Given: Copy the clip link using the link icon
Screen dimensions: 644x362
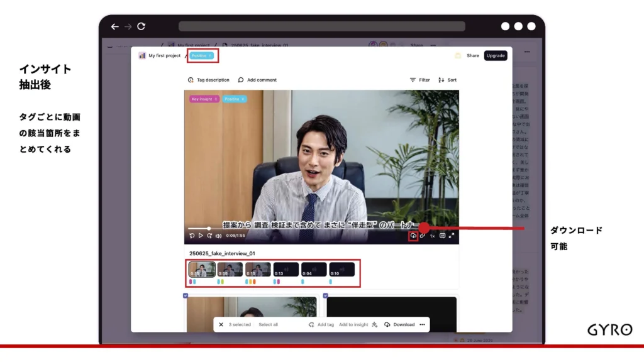Looking at the screenshot, I should coord(423,236).
